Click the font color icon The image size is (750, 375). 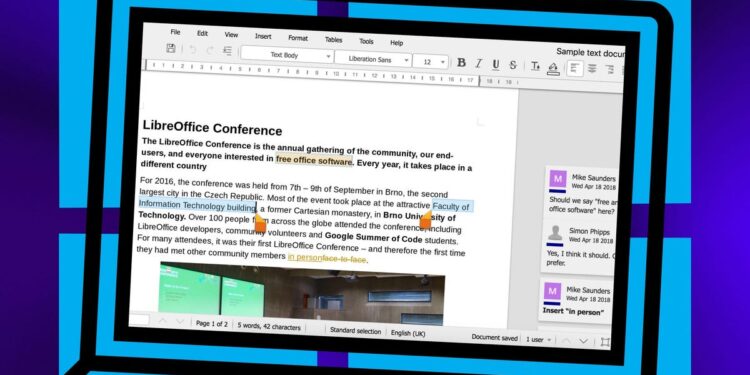535,66
